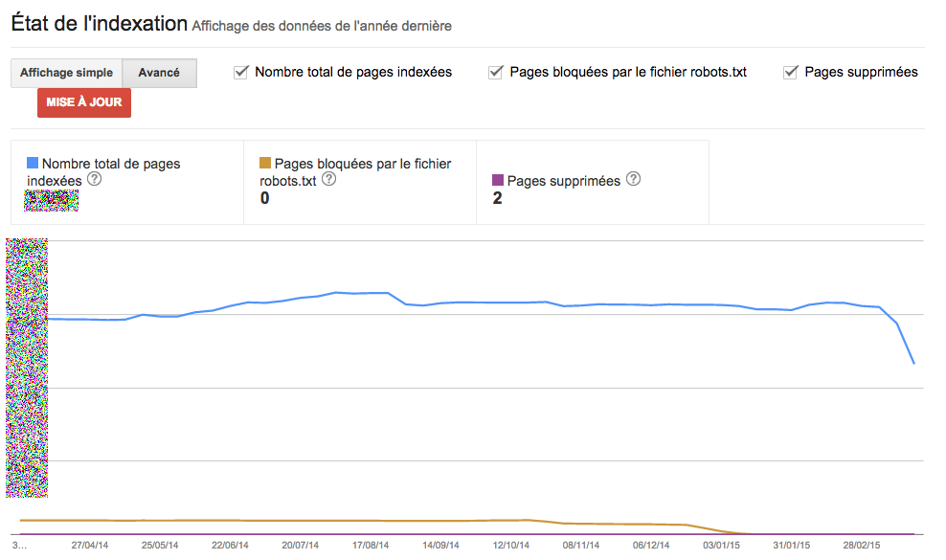The image size is (946, 560).
Task: Click the 03/01/15 date marker
Action: click(x=721, y=545)
